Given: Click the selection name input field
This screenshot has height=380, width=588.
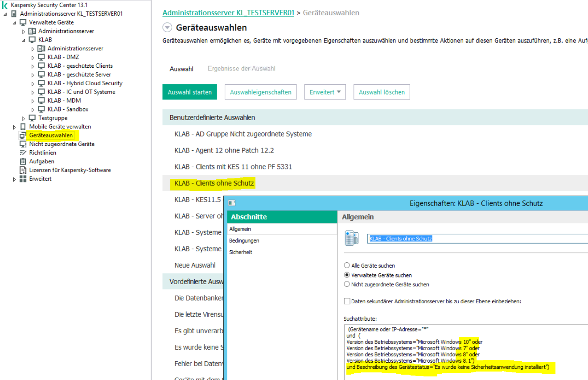Looking at the screenshot, I should pos(478,239).
